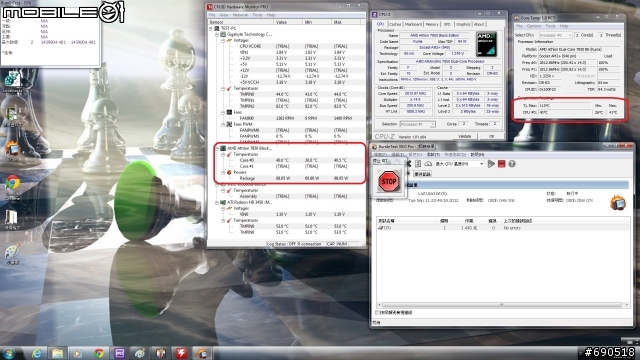Image resolution: width=640 pixels, height=360 pixels.
Task: Click BurnInTest horizontal scrollbar left arrow
Action: [379, 304]
